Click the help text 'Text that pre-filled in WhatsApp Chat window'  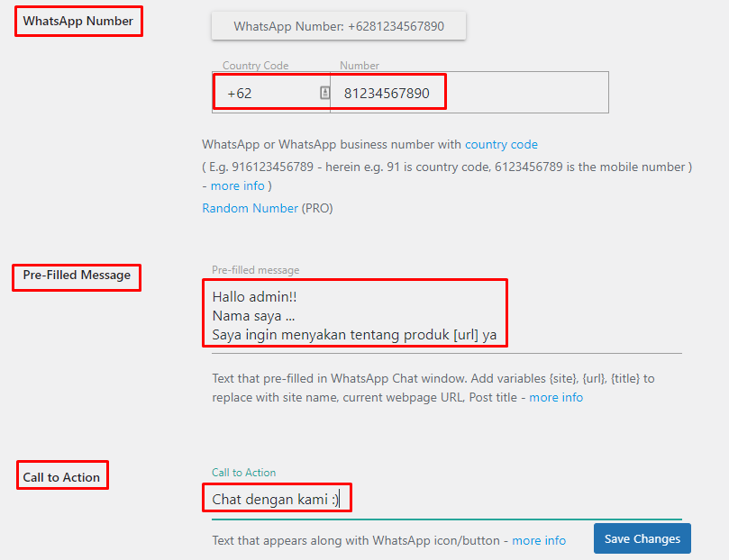(340, 378)
